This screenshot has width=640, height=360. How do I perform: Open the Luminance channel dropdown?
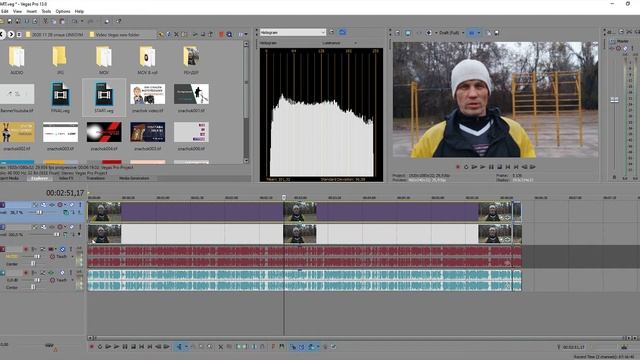[x=340, y=43]
